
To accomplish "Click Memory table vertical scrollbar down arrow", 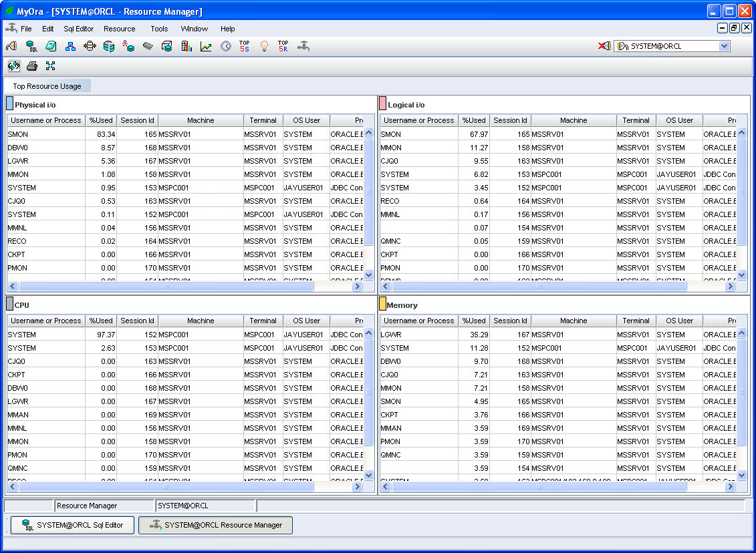I will tap(742, 475).
